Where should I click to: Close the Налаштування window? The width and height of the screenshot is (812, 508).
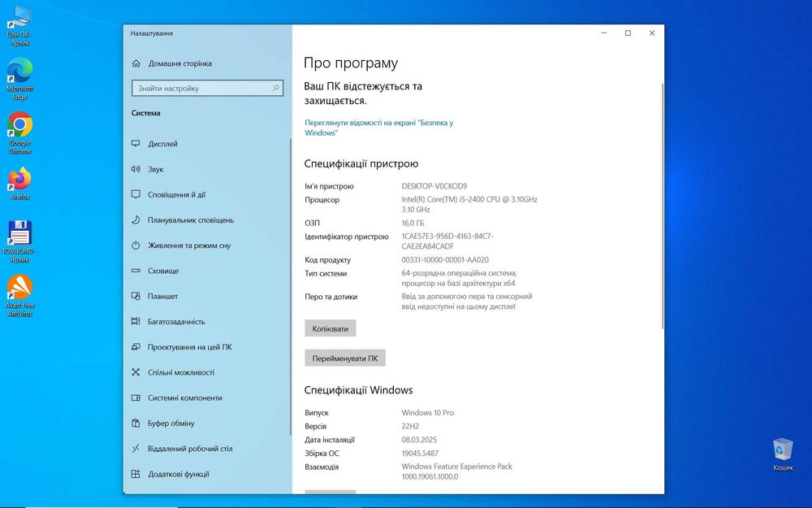pyautogui.click(x=652, y=33)
